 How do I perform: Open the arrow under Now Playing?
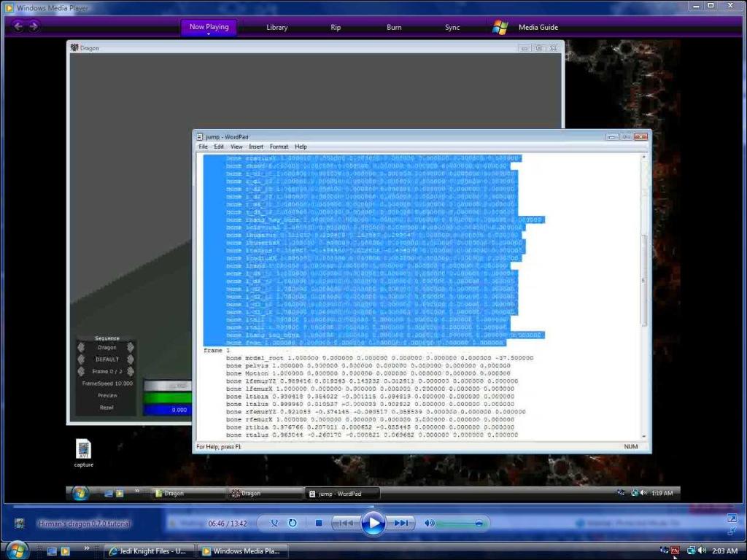(x=209, y=34)
